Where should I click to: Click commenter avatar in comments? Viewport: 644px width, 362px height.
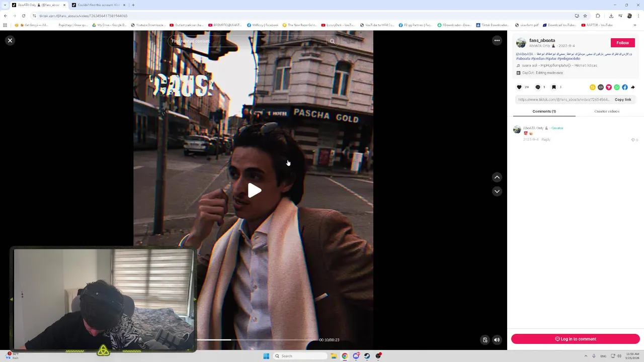click(517, 130)
